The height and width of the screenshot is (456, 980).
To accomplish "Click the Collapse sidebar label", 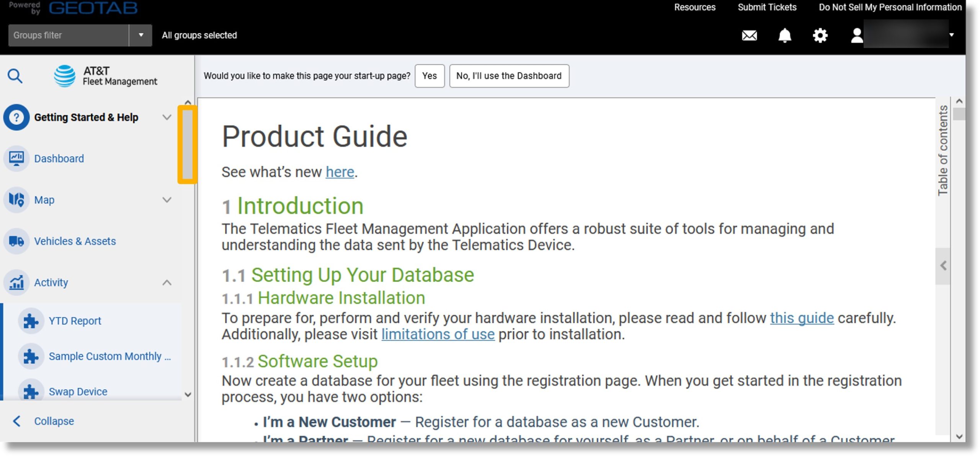I will pyautogui.click(x=54, y=421).
